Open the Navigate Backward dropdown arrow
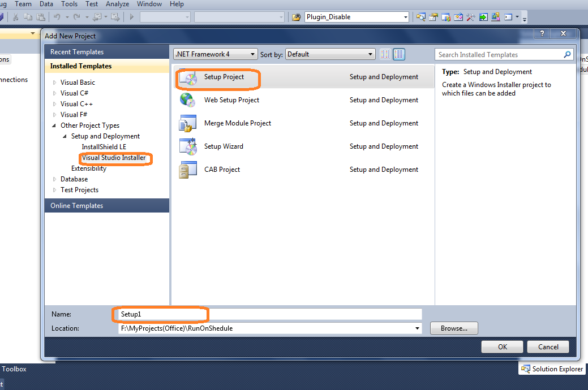 click(x=106, y=17)
